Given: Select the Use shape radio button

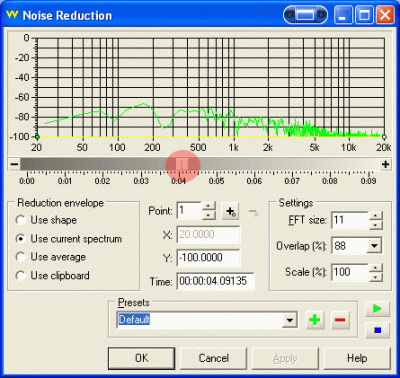Looking at the screenshot, I should (20, 220).
